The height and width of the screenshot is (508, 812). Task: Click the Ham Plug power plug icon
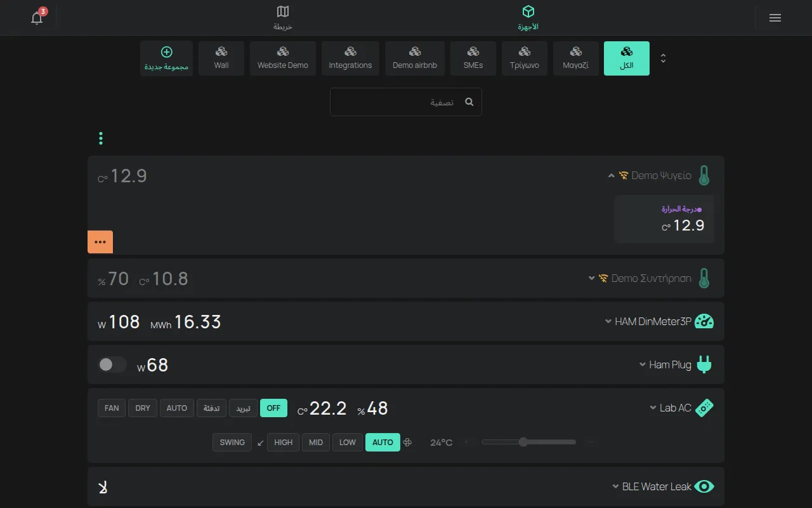point(704,364)
